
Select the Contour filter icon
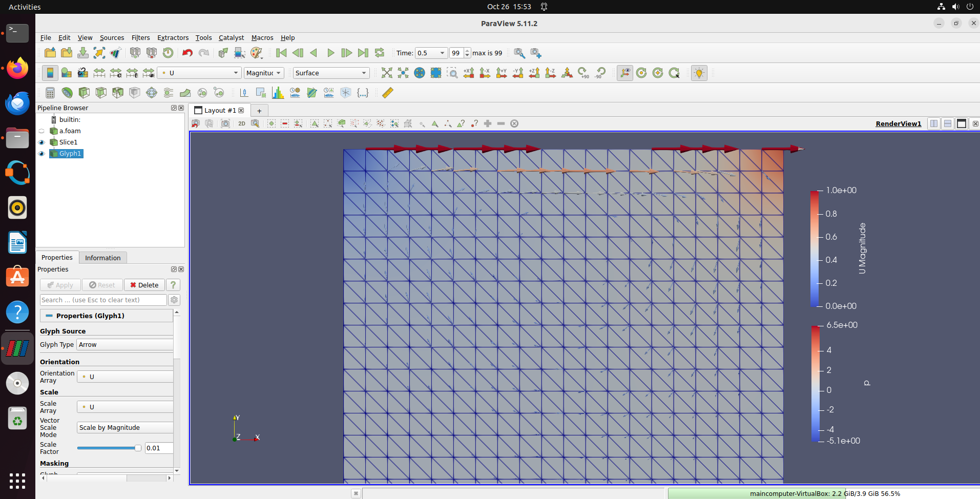click(67, 93)
